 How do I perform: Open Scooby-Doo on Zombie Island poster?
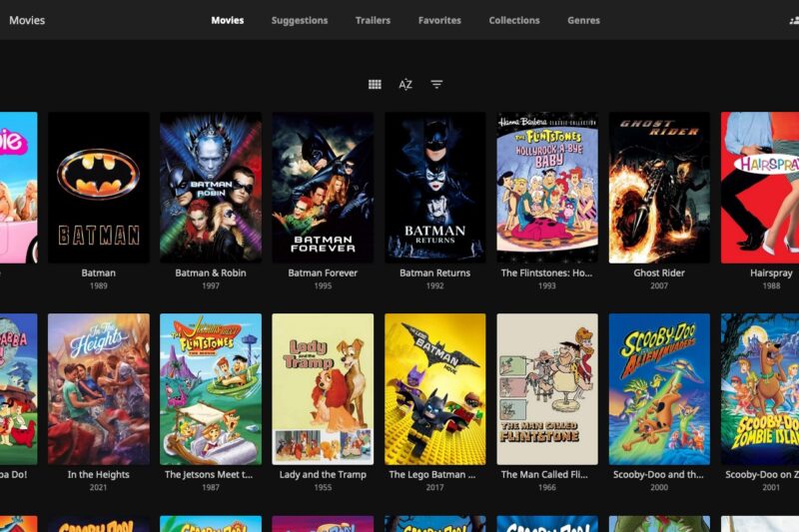(x=760, y=389)
